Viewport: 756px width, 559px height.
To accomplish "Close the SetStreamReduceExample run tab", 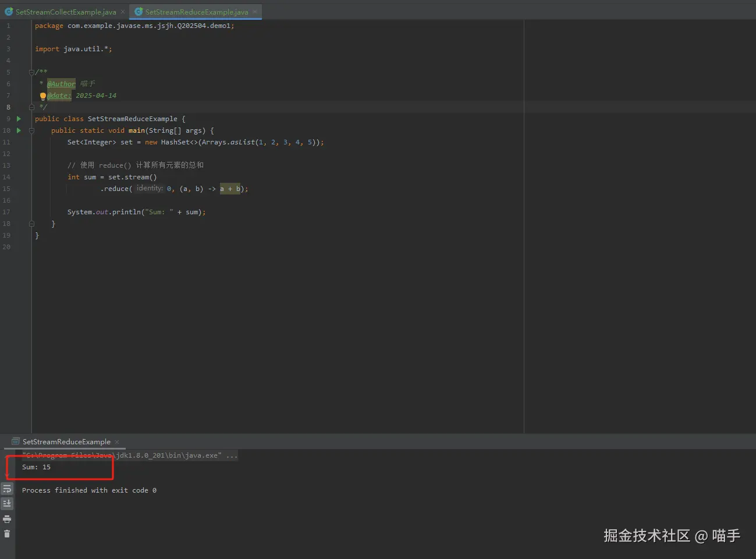I will [x=117, y=442].
